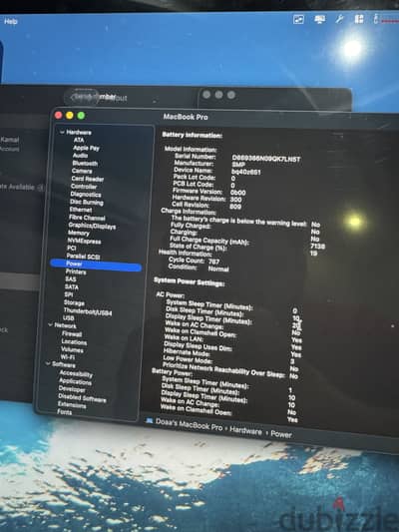Image resolution: width=399 pixels, height=532 pixels.
Task: Open the display icon in the menu bar
Action: [319, 19]
